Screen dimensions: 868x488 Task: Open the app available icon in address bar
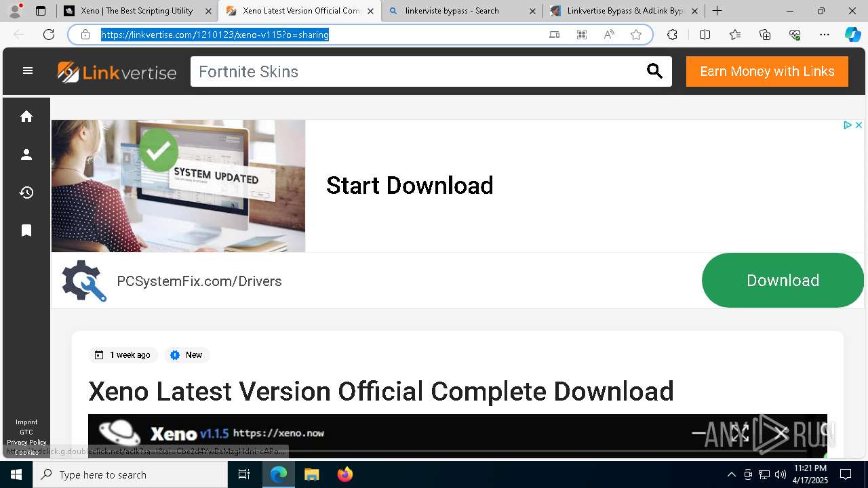[555, 35]
